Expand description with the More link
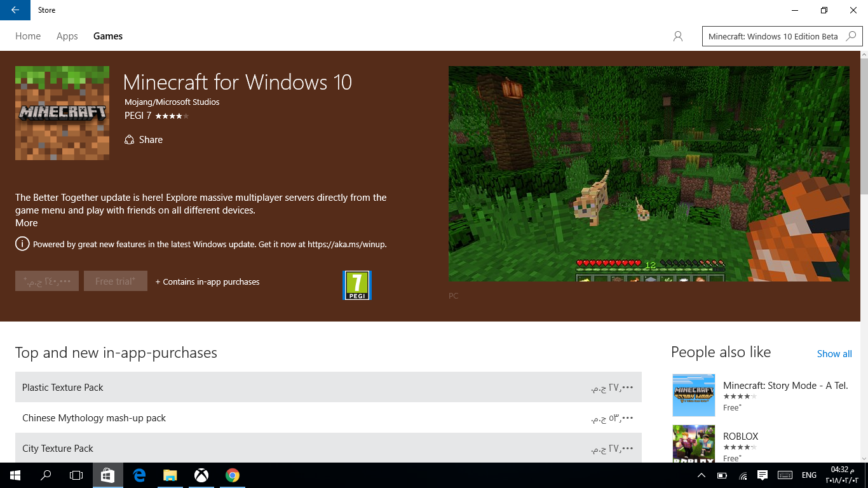This screenshot has height=488, width=868. (x=27, y=223)
